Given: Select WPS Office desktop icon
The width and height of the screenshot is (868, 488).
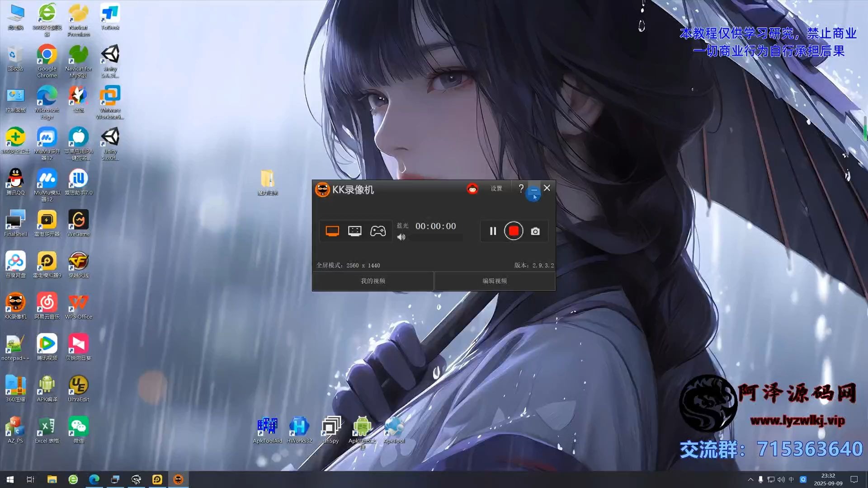Looking at the screenshot, I should coord(78,305).
